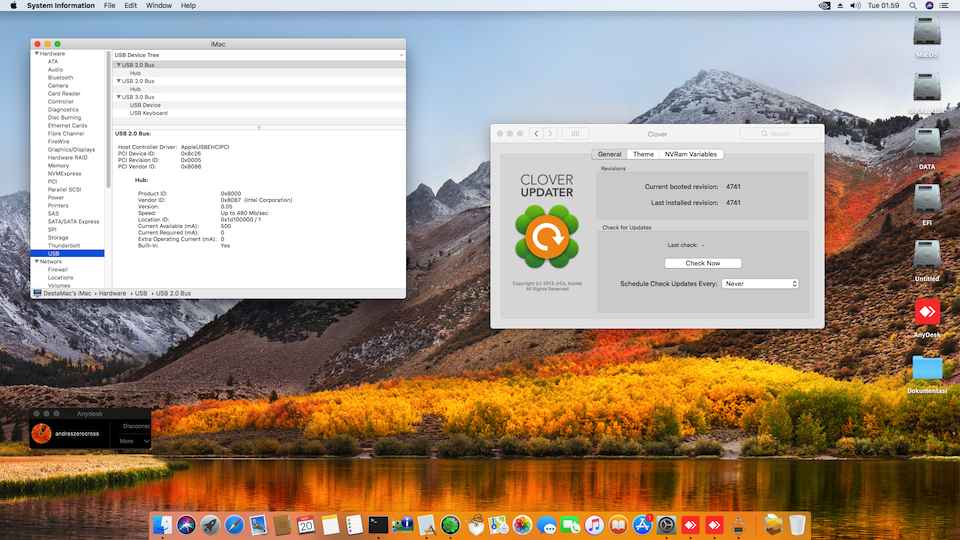Switch to NVRam Variables tab in Clover

[x=691, y=154]
